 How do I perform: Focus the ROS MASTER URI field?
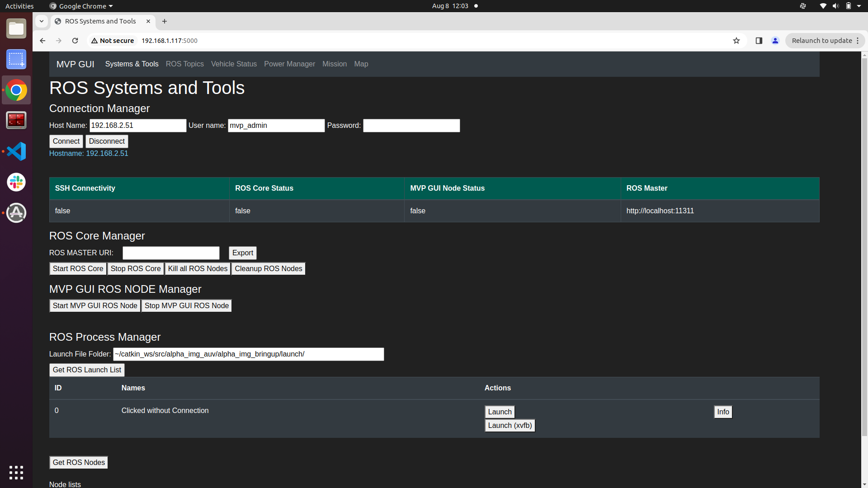point(171,253)
